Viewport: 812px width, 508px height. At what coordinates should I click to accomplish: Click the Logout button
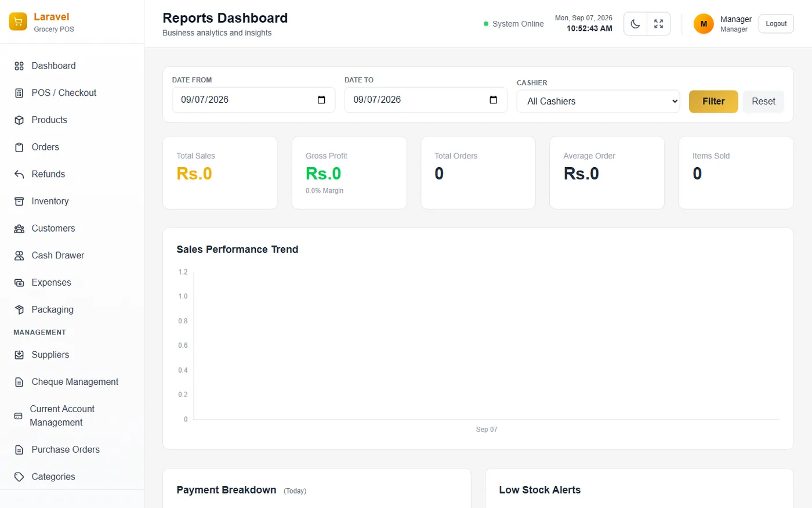pyautogui.click(x=776, y=24)
